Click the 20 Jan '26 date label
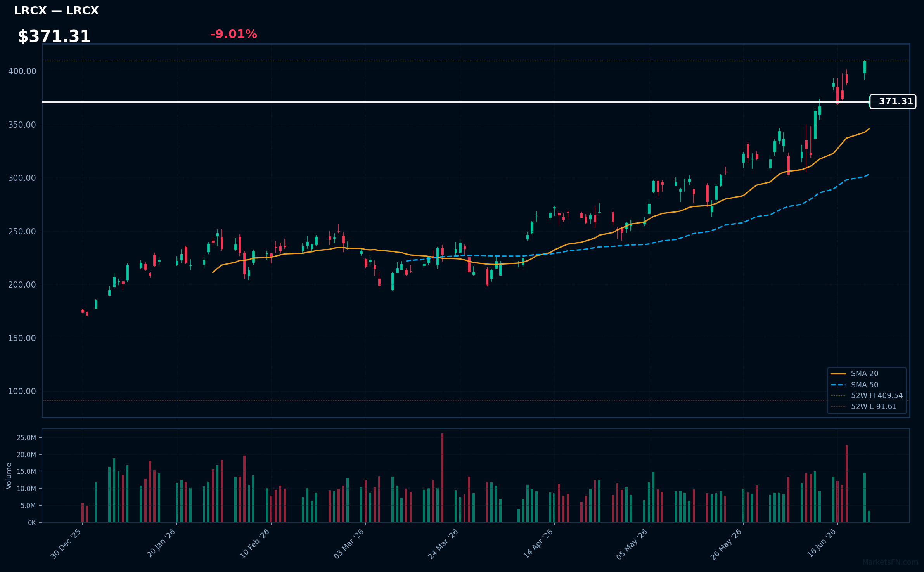The width and height of the screenshot is (924, 572). (161, 544)
